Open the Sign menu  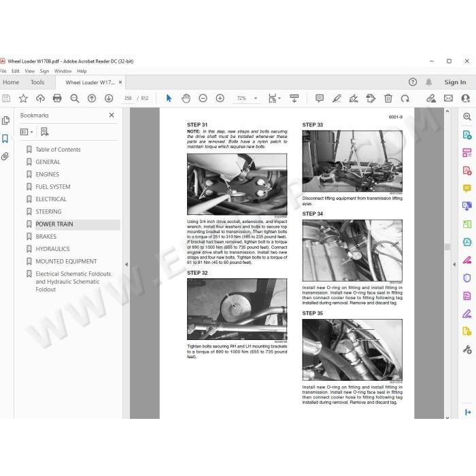coord(44,71)
